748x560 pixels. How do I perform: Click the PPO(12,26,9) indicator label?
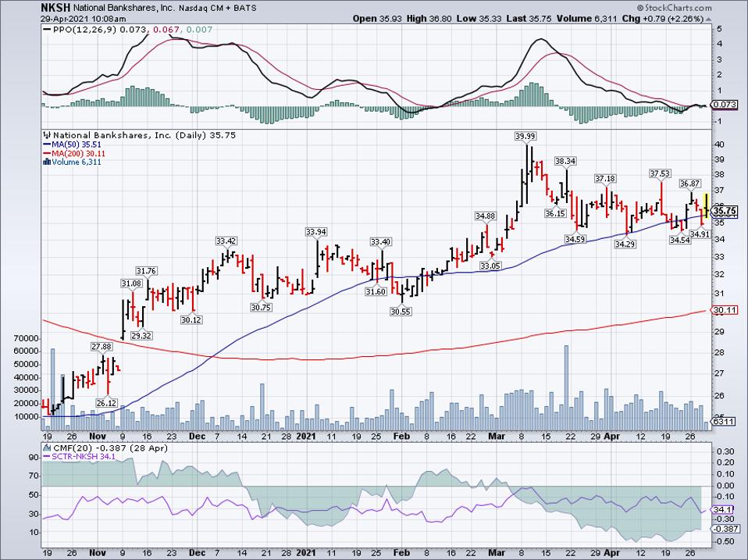click(85, 30)
